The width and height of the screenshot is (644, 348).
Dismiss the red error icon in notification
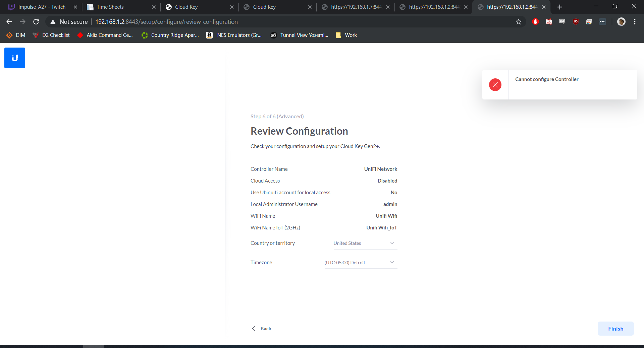point(495,85)
